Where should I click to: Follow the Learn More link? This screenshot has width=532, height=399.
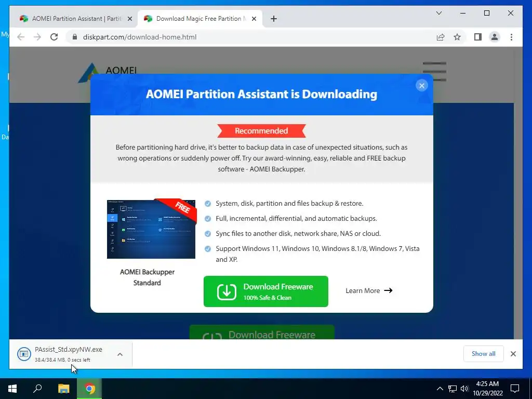pyautogui.click(x=369, y=290)
